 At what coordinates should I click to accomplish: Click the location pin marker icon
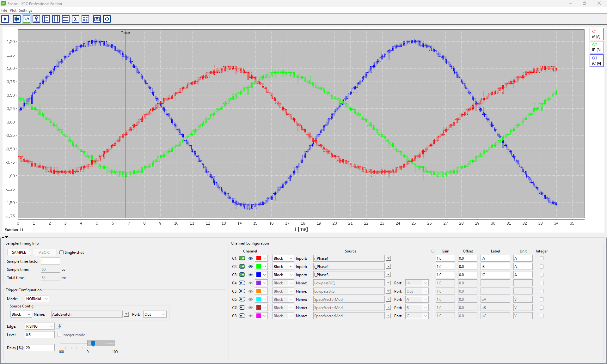tap(36, 19)
